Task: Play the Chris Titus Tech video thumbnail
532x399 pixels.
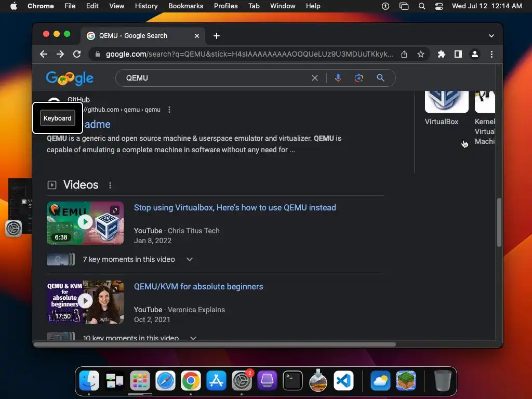Action: (x=85, y=223)
